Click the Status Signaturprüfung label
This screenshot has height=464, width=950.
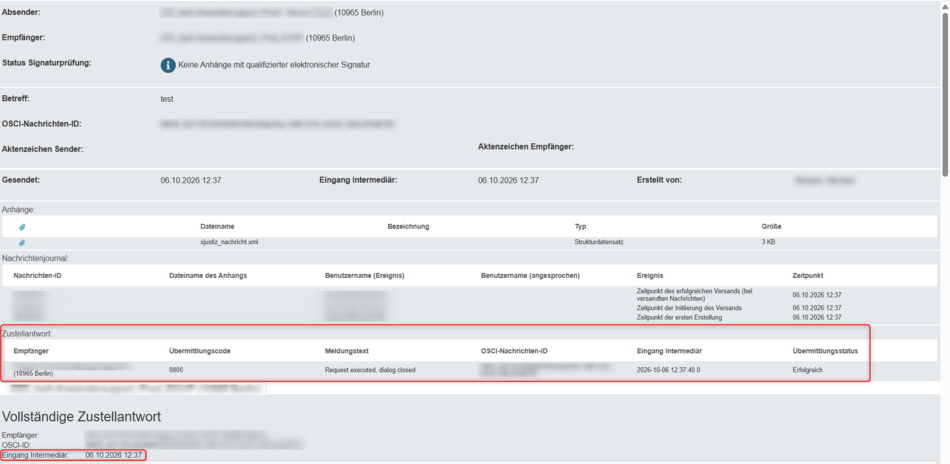coord(47,63)
